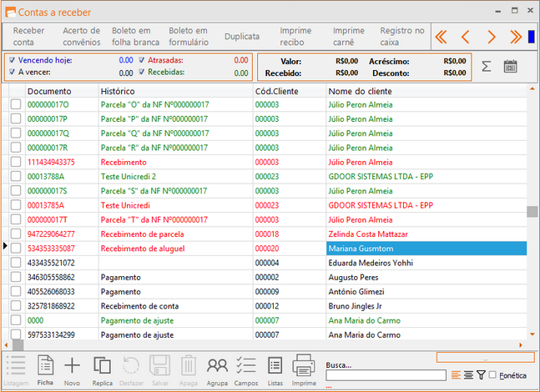Screen dimensions: 540x392
Task: Open Listas icon
Action: [x=275, y=370]
